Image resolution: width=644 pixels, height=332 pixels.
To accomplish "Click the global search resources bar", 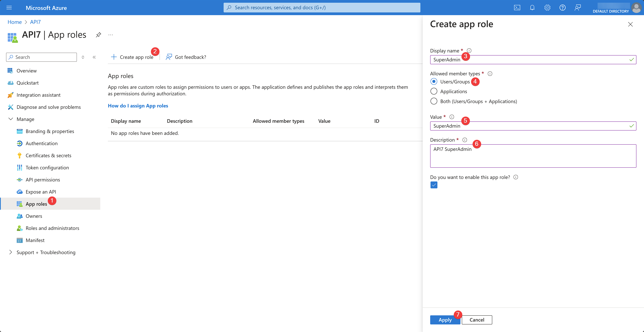I will pos(322,8).
